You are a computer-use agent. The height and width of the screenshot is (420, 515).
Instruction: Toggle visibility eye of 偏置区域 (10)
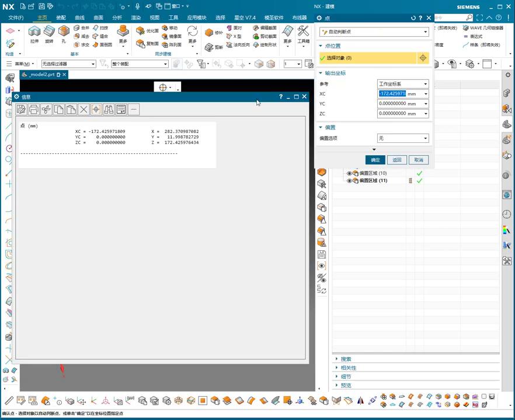[349, 173]
